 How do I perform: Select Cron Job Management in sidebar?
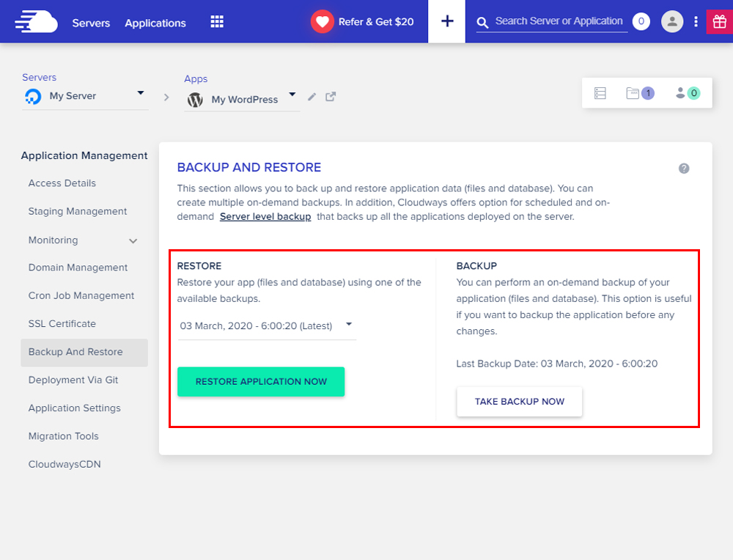pos(81,295)
